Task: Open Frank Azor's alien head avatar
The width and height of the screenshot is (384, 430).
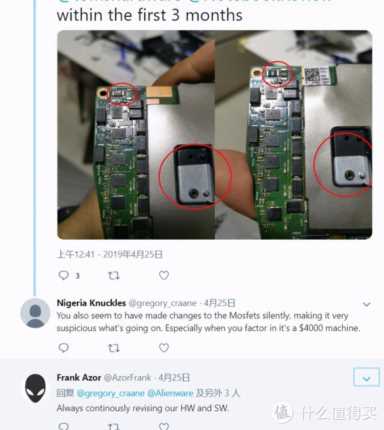Action: tap(35, 388)
